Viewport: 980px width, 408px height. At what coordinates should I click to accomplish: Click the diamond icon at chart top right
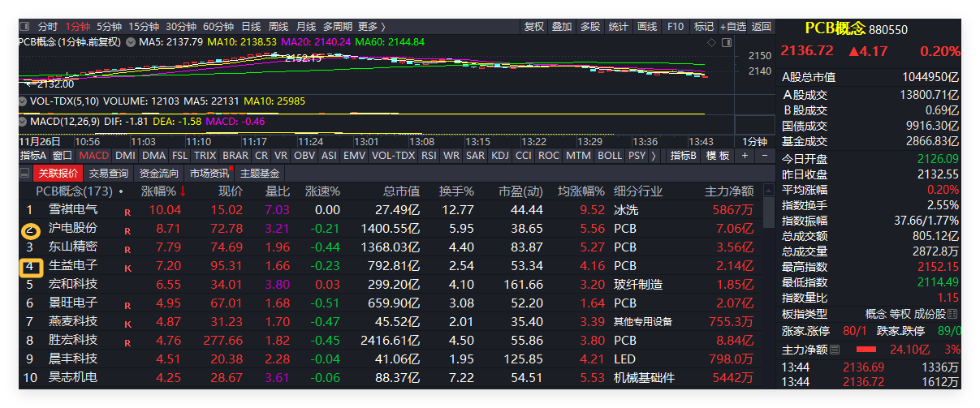(712, 42)
